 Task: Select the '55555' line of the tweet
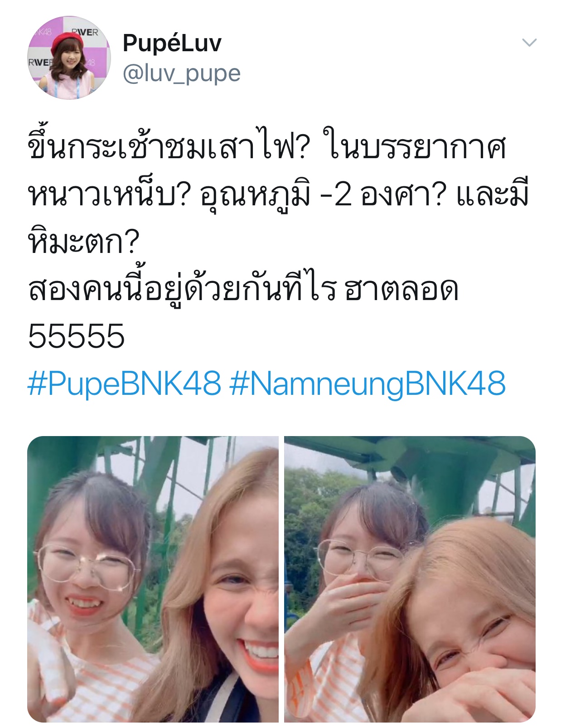pos(76,336)
